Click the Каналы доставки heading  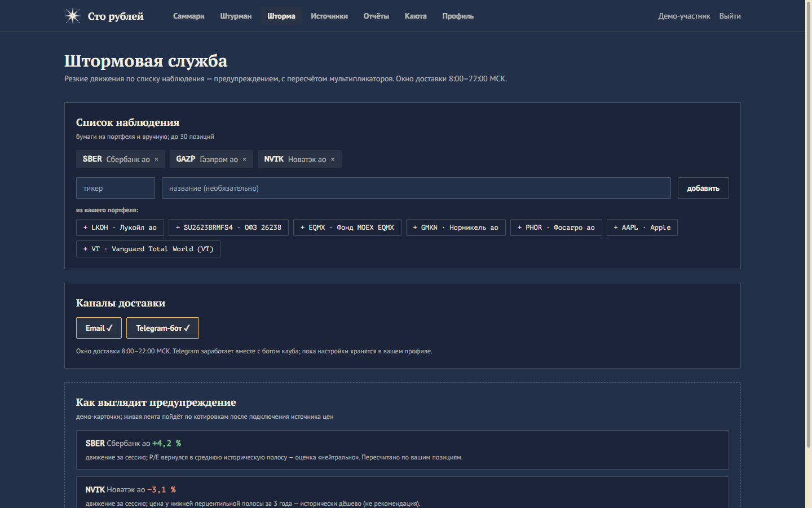121,303
